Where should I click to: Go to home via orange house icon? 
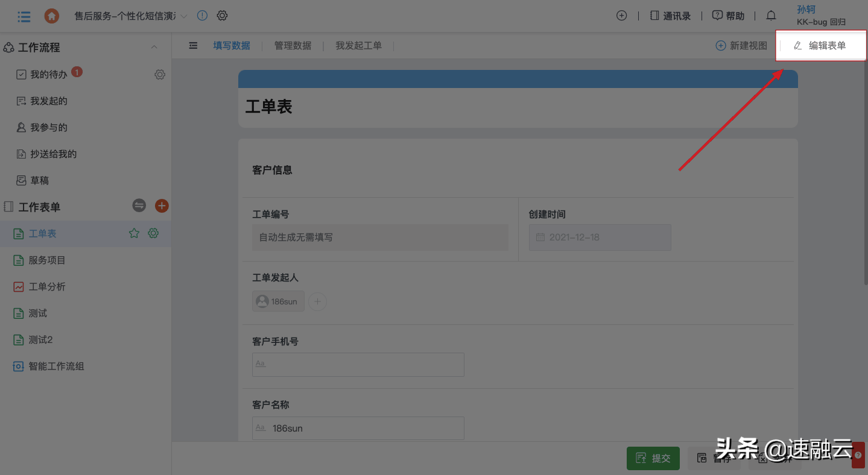coord(52,16)
